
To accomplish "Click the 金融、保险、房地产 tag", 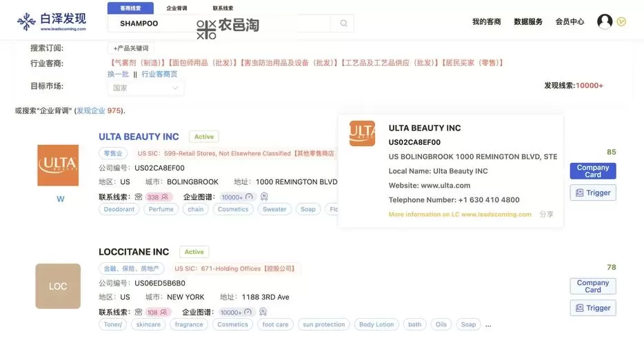I will coord(132,268).
